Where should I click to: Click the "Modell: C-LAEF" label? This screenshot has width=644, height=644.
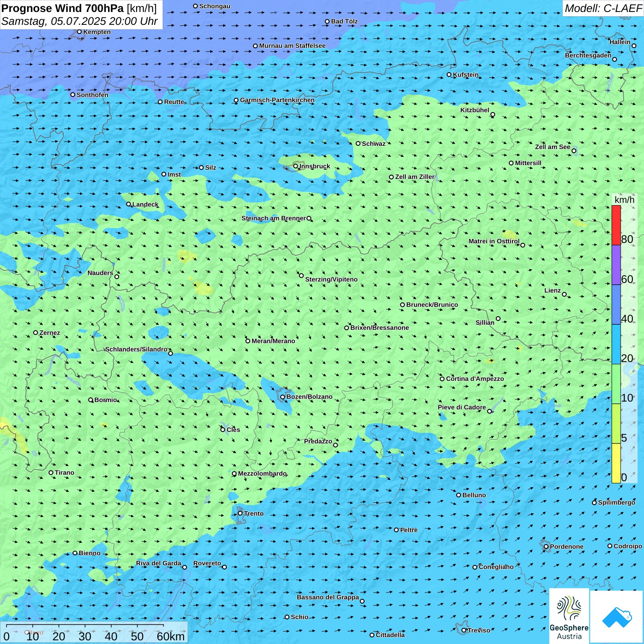603,8
